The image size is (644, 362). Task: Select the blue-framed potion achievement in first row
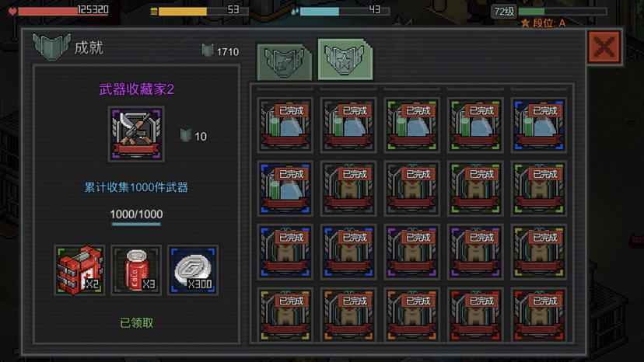(x=539, y=125)
